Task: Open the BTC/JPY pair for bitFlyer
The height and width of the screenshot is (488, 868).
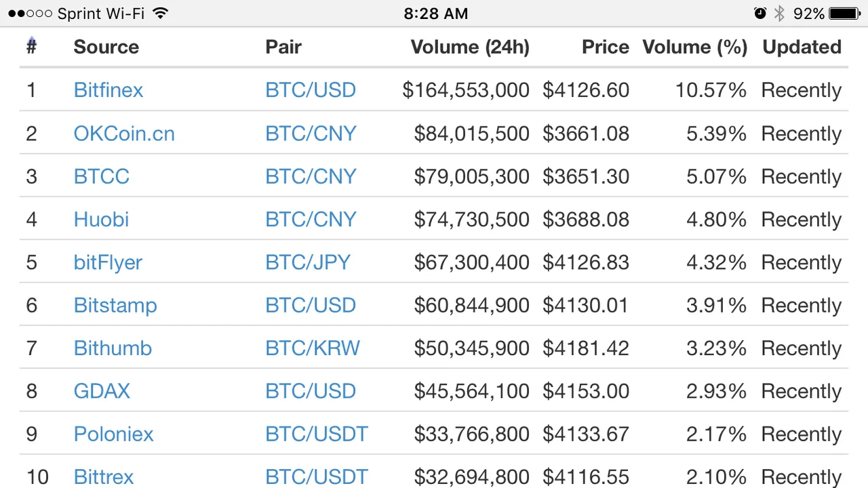Action: [x=308, y=262]
